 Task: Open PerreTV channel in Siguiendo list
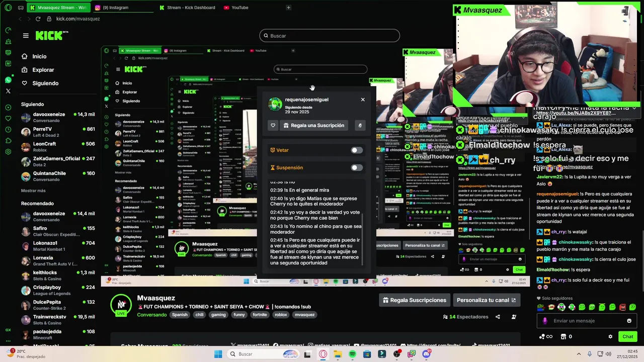(58, 132)
